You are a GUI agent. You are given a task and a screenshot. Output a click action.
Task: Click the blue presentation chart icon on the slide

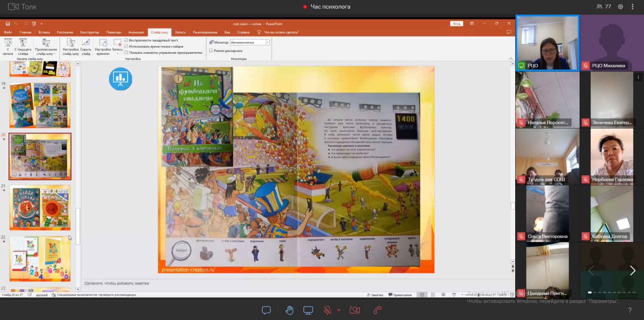click(120, 79)
